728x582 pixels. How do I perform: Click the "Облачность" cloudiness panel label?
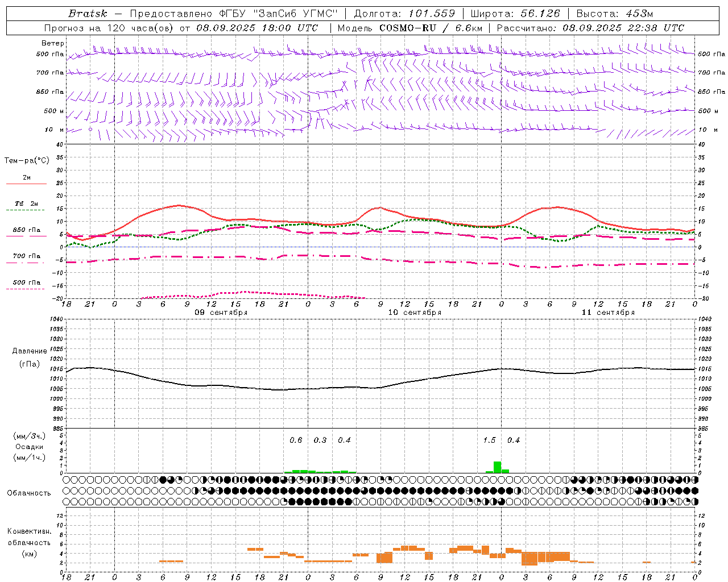(x=29, y=493)
